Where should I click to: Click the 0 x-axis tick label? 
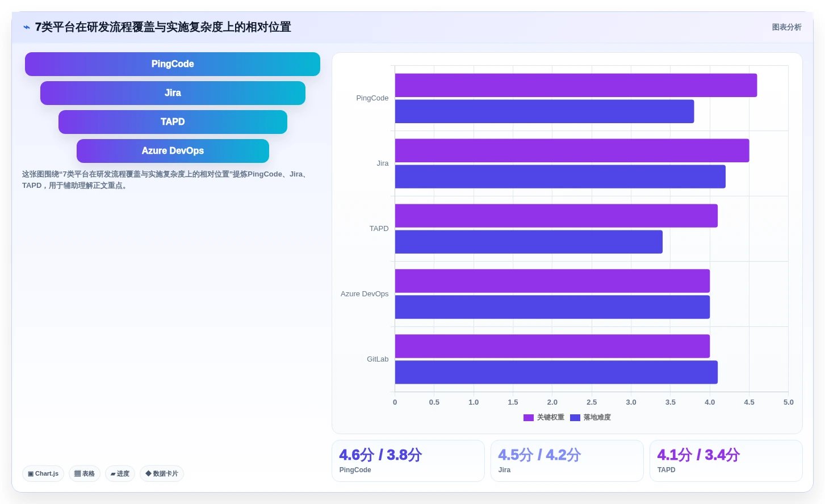395,402
